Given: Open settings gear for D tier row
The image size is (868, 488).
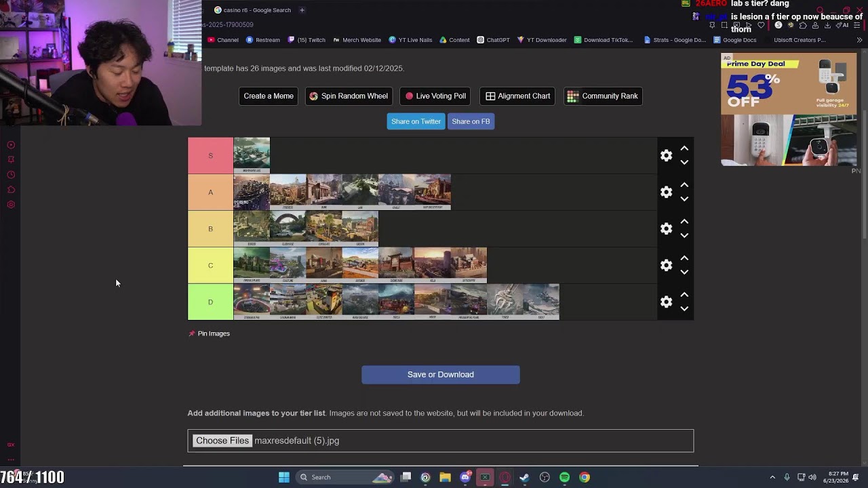Looking at the screenshot, I should click(666, 302).
